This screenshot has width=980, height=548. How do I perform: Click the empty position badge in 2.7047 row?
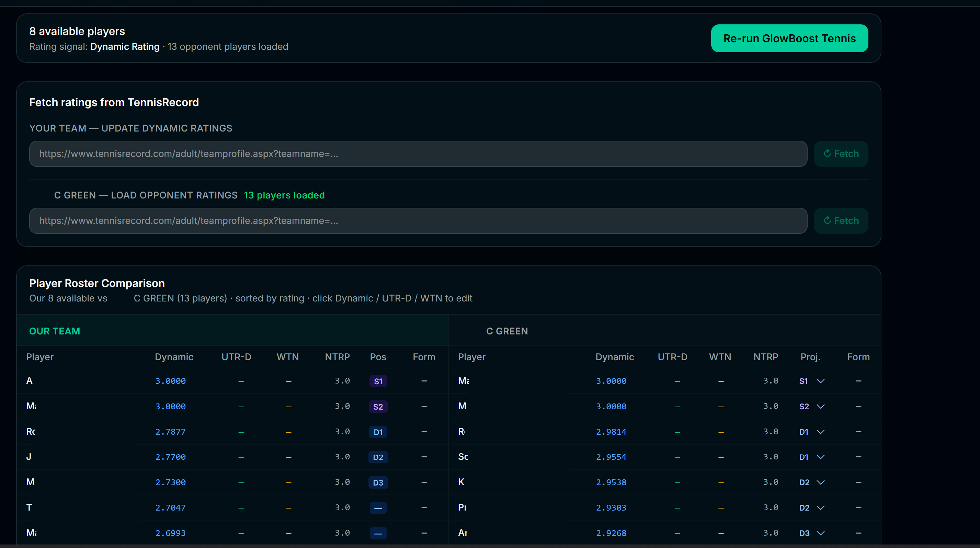click(378, 508)
